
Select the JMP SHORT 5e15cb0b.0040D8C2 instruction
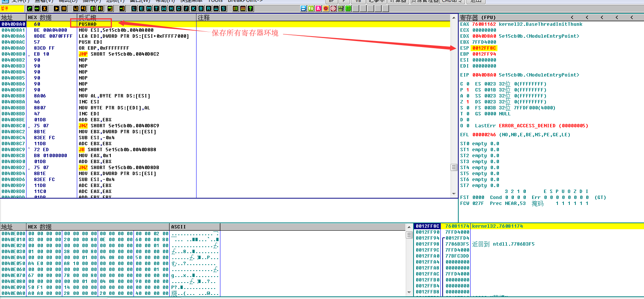coord(119,54)
